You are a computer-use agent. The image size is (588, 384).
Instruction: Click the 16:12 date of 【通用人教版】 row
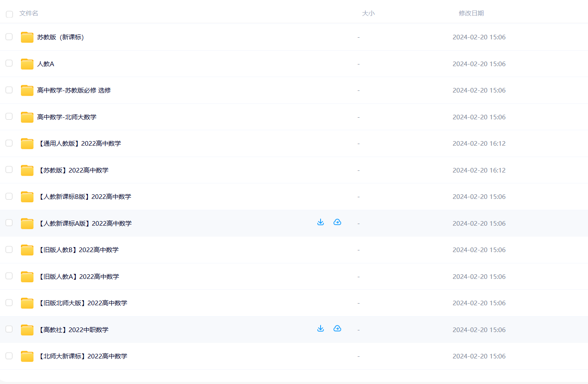[x=479, y=144]
